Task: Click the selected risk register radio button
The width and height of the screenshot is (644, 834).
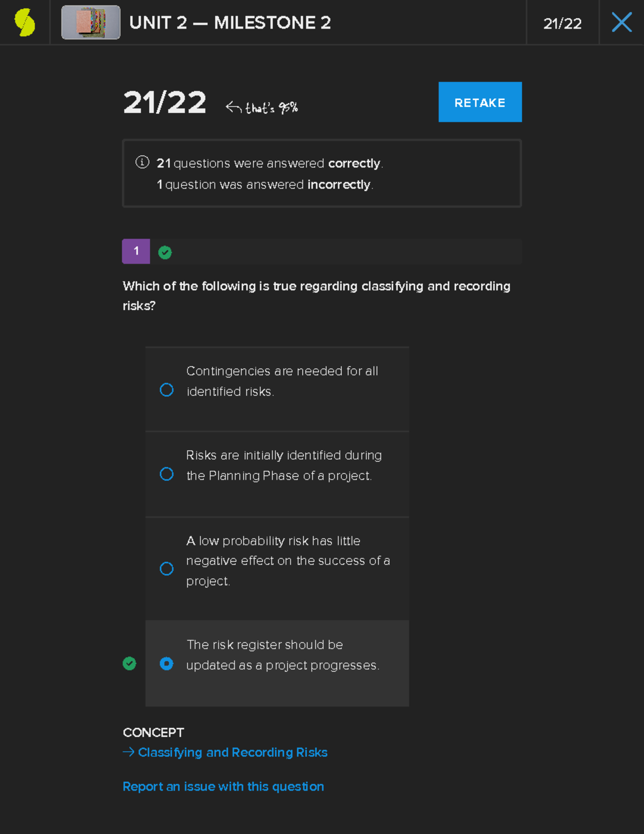Action: (167, 664)
